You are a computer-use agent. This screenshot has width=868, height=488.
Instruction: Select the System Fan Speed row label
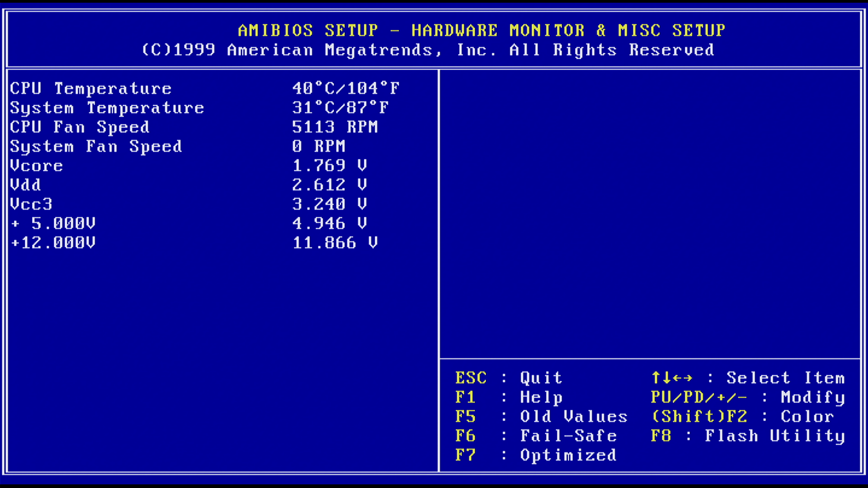point(96,146)
